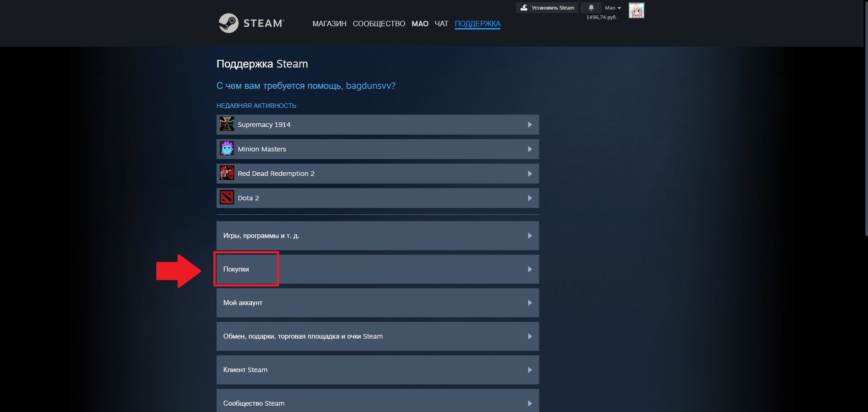This screenshot has height=412, width=868.
Task: Open the MAO profile menu
Action: (420, 24)
